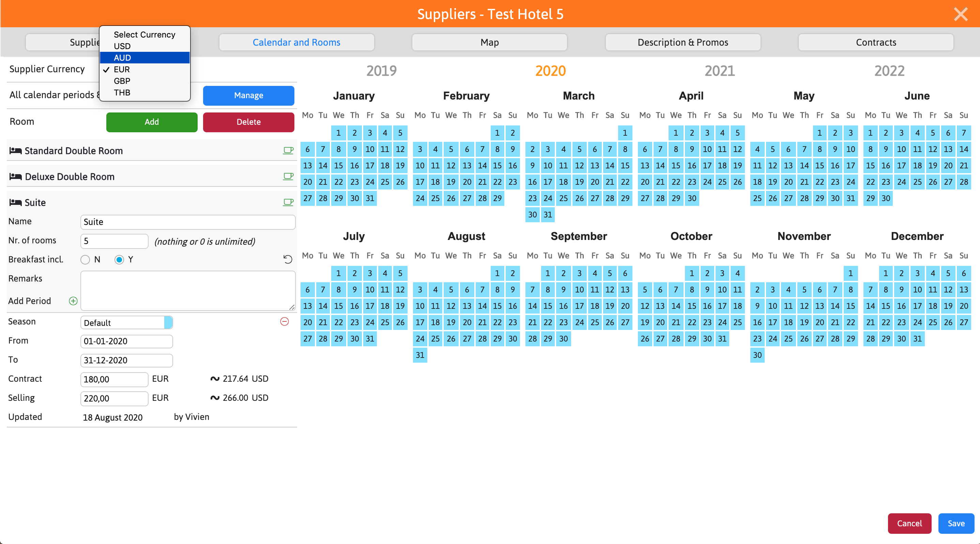The width and height of the screenshot is (980, 544).
Task: Switch calendar to year 2022
Action: point(889,71)
